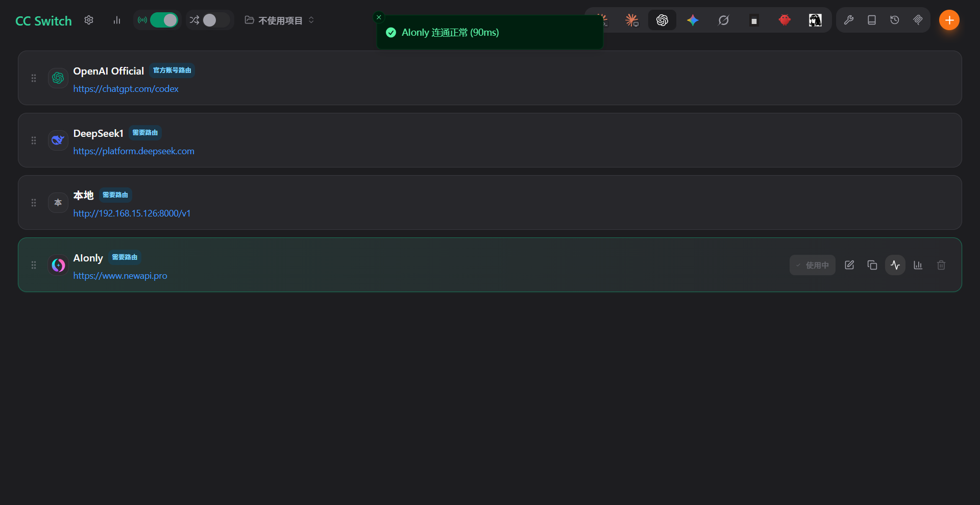Duplicate the Alonly provider
The image size is (980, 505).
872,265
